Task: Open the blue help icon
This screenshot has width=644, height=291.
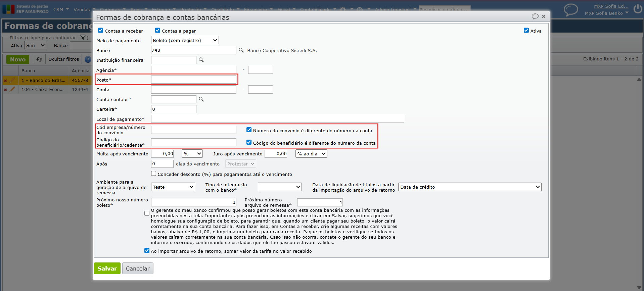Action: 88,59
